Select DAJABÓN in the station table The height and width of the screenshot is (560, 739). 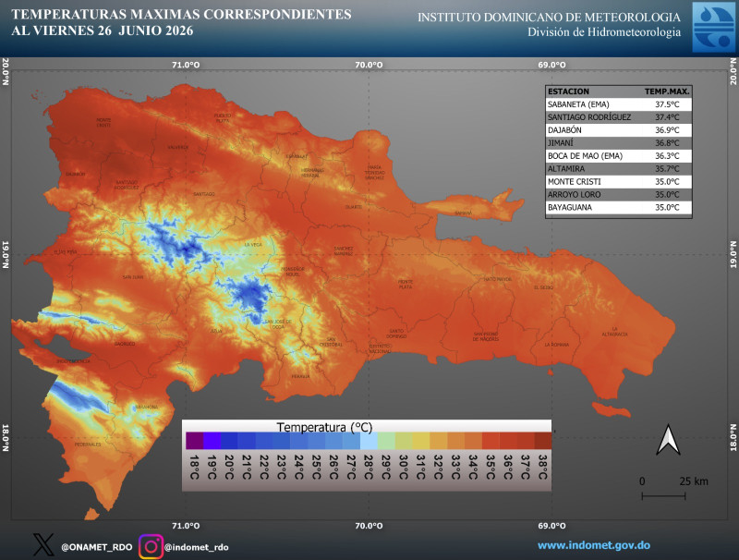coord(564,130)
